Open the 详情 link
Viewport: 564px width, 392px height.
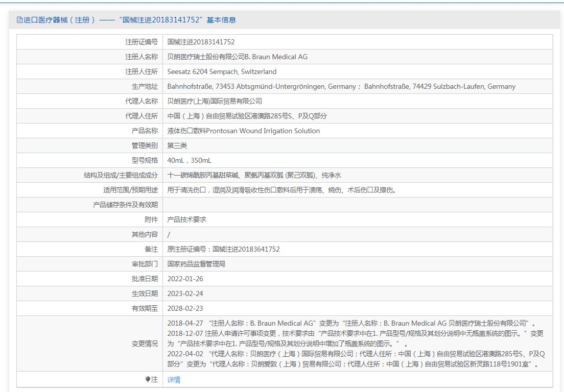click(174, 380)
